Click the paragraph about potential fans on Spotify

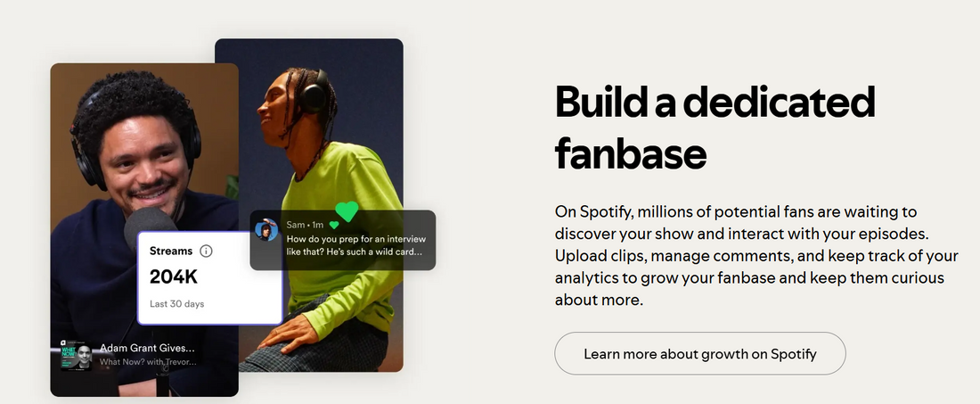755,257
